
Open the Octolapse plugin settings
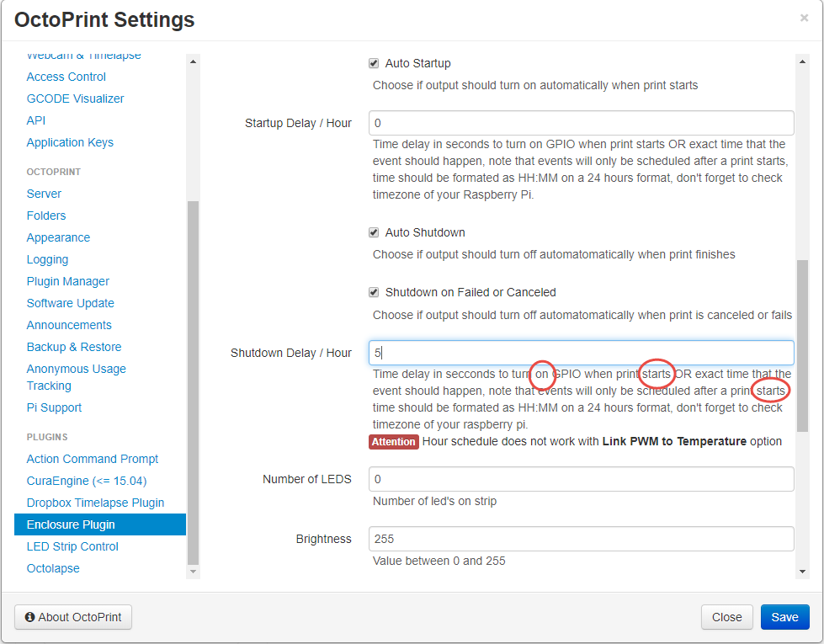(52, 567)
